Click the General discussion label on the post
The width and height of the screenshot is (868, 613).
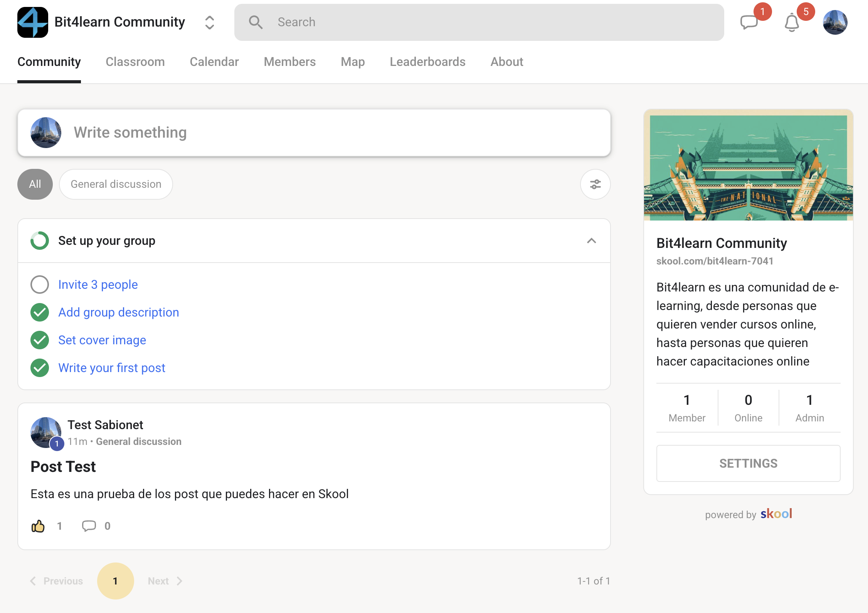139,441
